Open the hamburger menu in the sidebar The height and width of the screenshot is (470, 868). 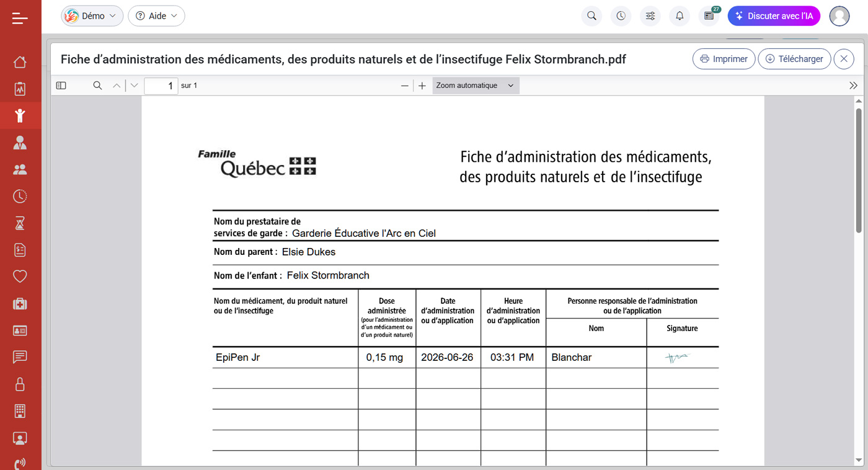[x=20, y=19]
